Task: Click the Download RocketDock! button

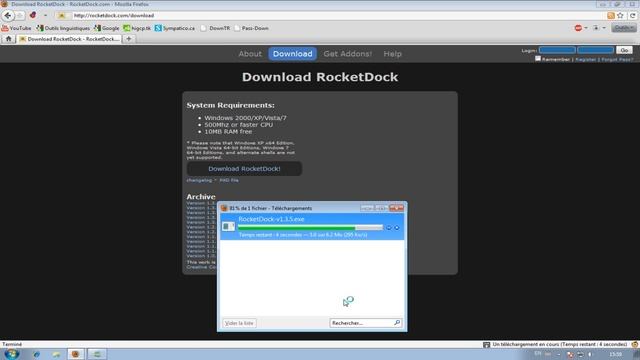Action: pyautogui.click(x=244, y=169)
